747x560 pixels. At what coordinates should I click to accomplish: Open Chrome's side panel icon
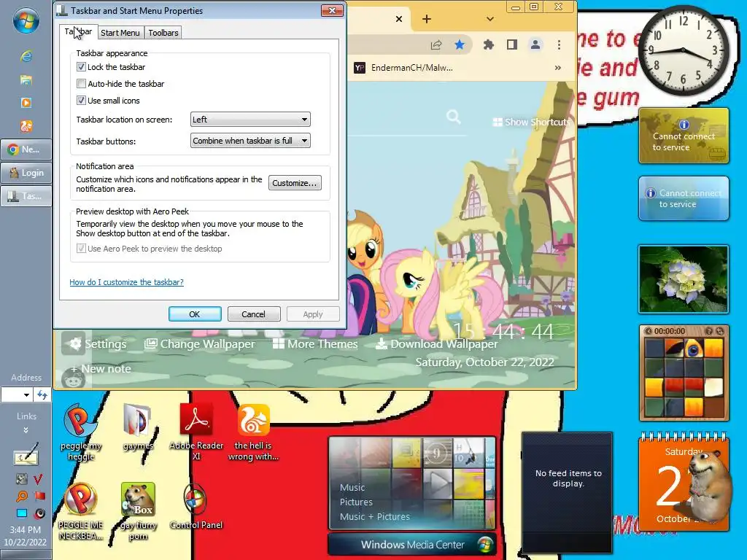tap(511, 44)
